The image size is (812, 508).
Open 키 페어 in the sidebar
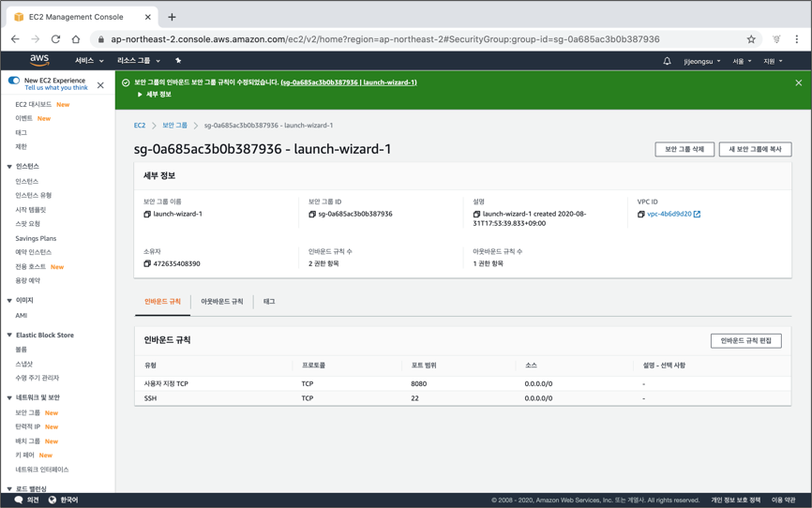click(x=24, y=456)
